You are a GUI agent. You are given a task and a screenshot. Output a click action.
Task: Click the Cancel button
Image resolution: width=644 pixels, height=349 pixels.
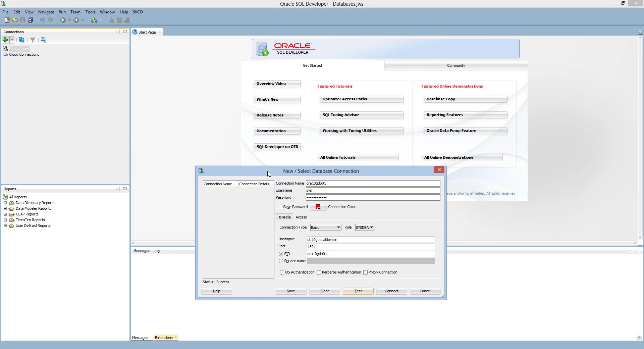point(425,291)
